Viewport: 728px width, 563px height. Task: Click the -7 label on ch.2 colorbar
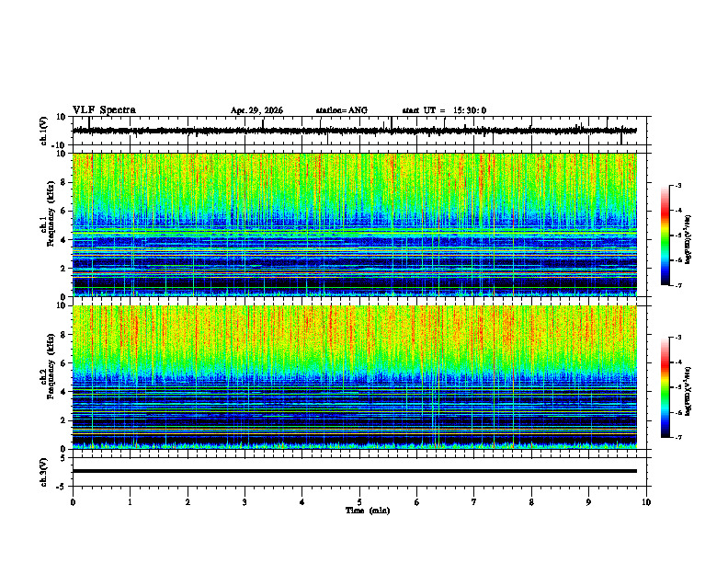[677, 437]
